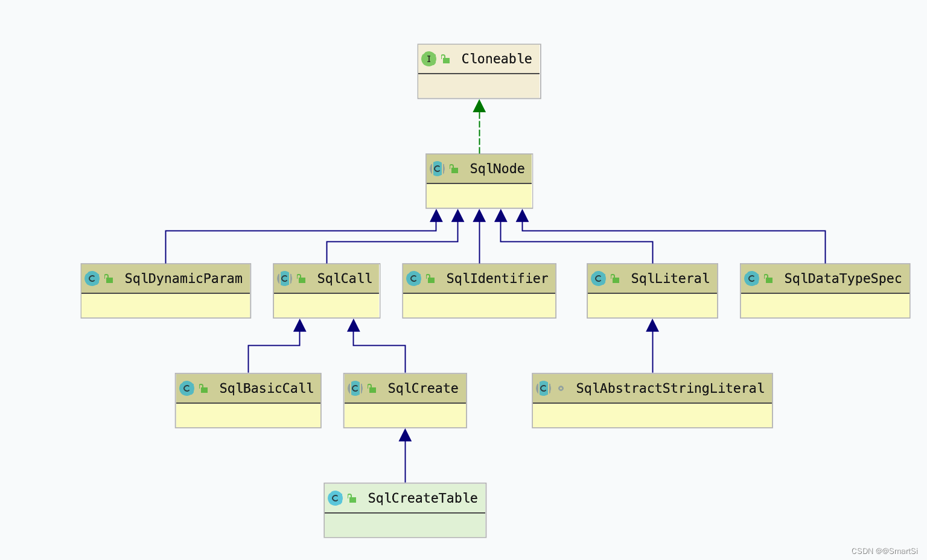
Task: Click the lock icon beside SqlIdentifier
Action: (x=430, y=279)
